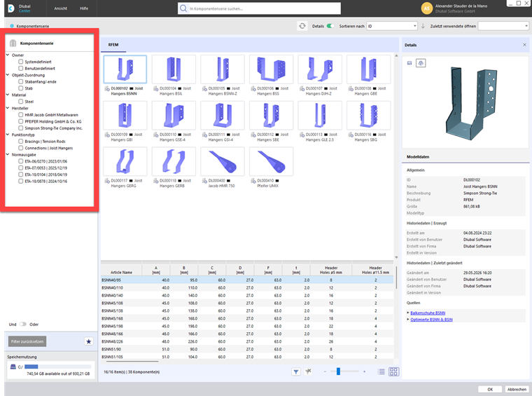The image size is (532, 396).
Task: Click the Filter zurücksetzen button
Action: tap(27, 341)
